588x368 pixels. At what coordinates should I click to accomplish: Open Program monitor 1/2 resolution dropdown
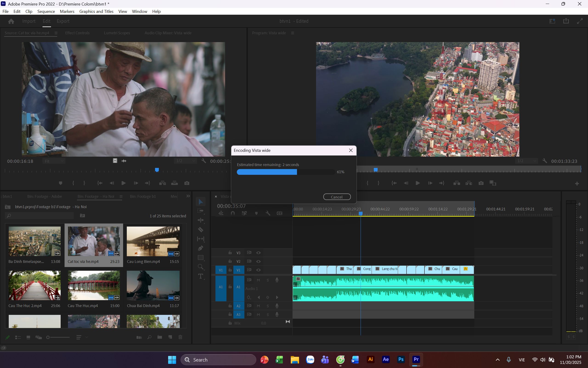coord(526,161)
